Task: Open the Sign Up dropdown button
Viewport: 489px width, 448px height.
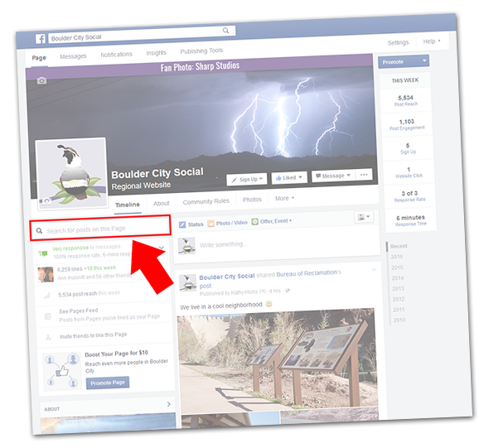Action: click(x=247, y=180)
